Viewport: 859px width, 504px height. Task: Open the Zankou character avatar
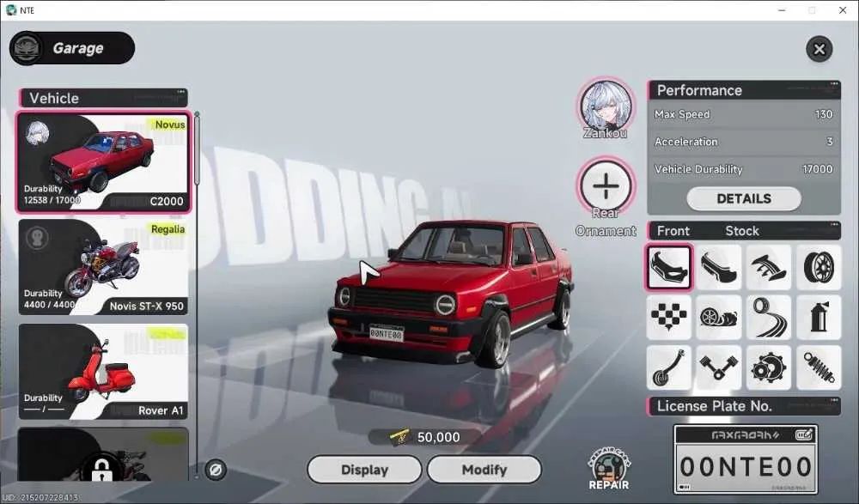606,106
